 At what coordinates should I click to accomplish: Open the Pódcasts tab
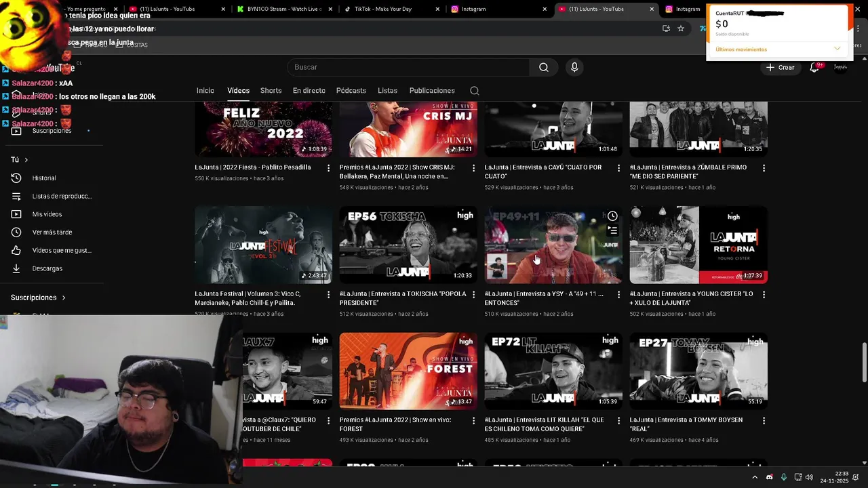point(351,91)
